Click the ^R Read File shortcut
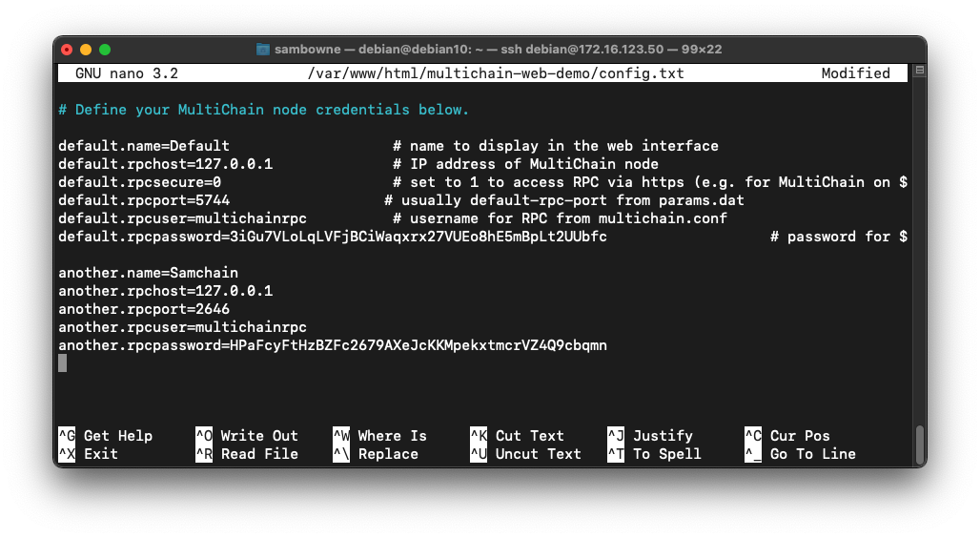The width and height of the screenshot is (980, 538). (247, 453)
